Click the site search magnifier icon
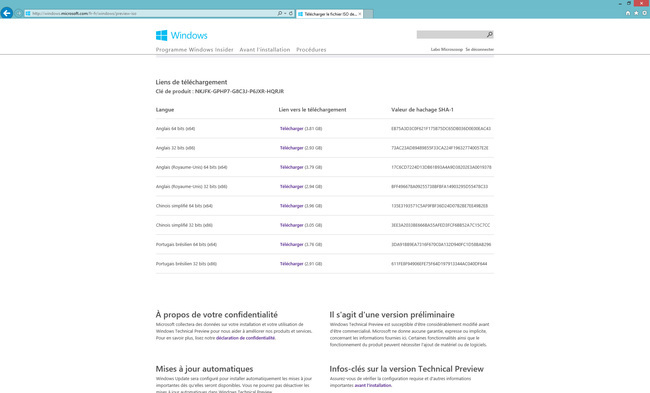650x393 pixels. 490,34
